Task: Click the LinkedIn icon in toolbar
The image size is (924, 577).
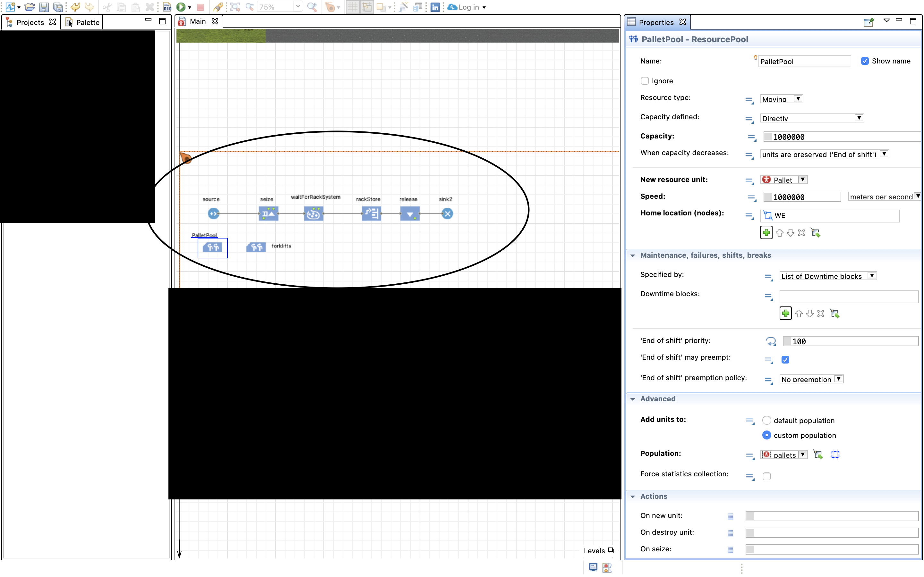Action: [435, 7]
